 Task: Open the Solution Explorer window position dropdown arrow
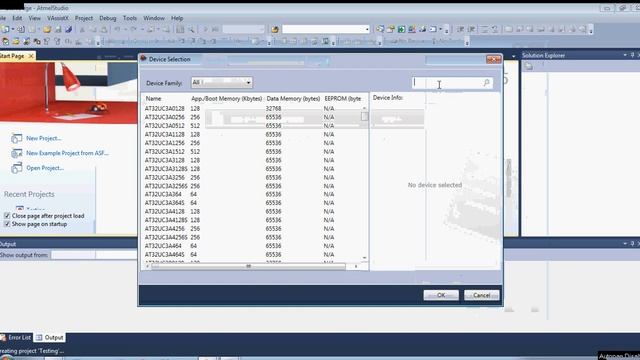pyautogui.click(x=625, y=55)
